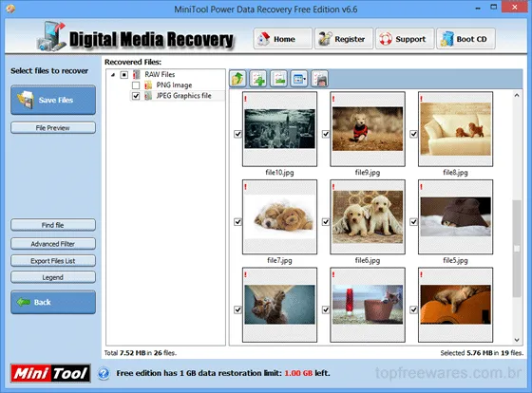Image resolution: width=532 pixels, height=393 pixels.
Task: Open the Boot CD button
Action: pos(465,39)
